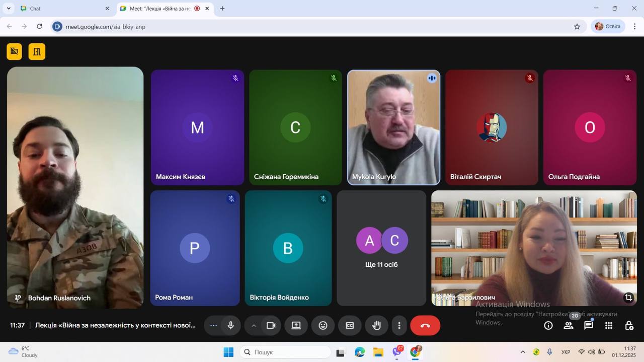Expand video settings with the up chevron
This screenshot has width=644, height=362.
click(x=254, y=326)
